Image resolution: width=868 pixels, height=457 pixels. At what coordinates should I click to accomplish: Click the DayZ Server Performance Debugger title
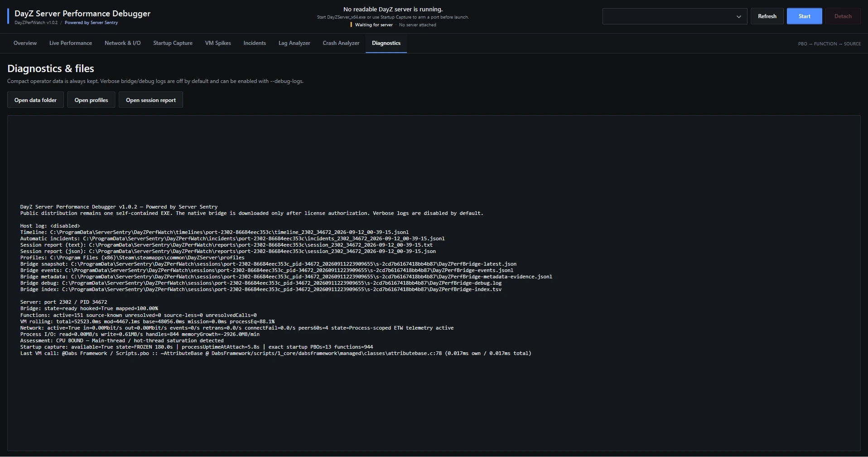[82, 14]
